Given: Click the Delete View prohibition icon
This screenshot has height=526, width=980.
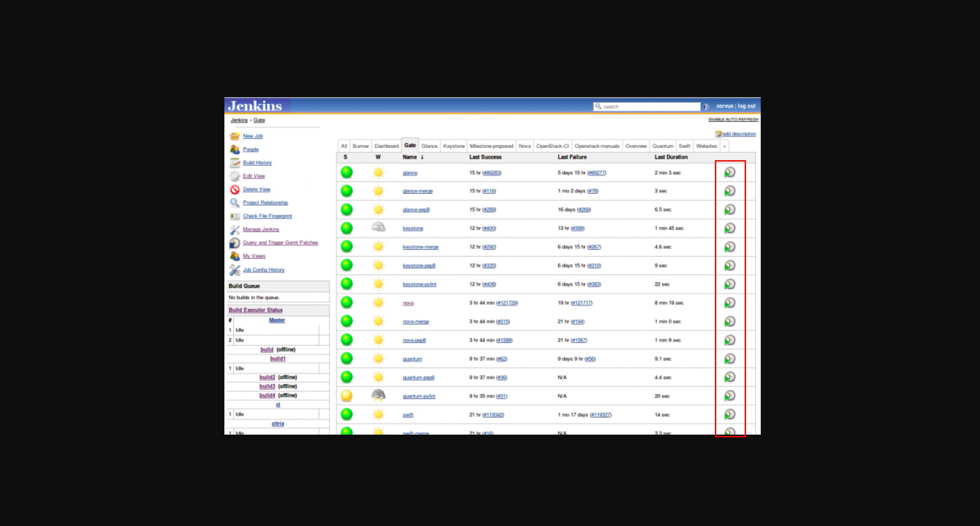Looking at the screenshot, I should click(235, 189).
